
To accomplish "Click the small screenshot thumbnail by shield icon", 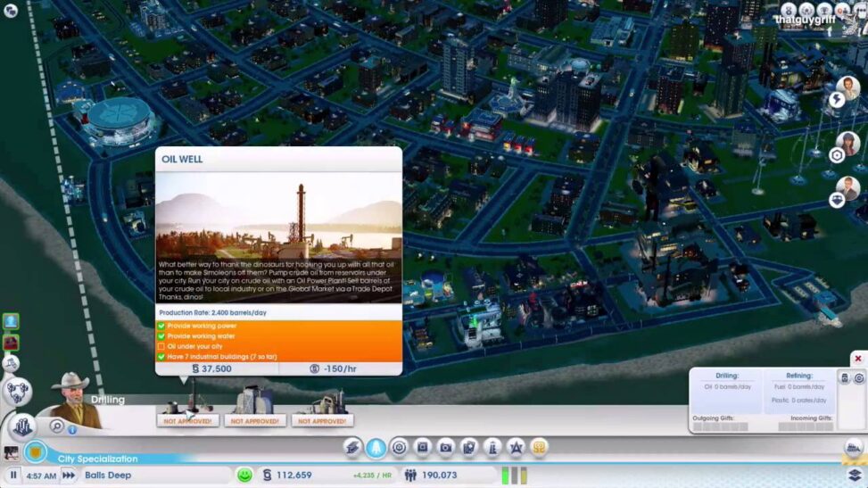I will (11, 453).
